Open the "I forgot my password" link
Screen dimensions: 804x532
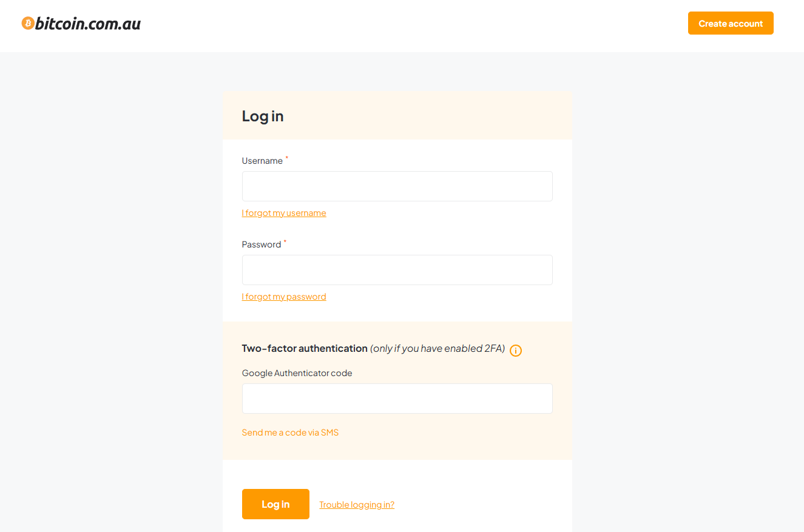tap(284, 297)
